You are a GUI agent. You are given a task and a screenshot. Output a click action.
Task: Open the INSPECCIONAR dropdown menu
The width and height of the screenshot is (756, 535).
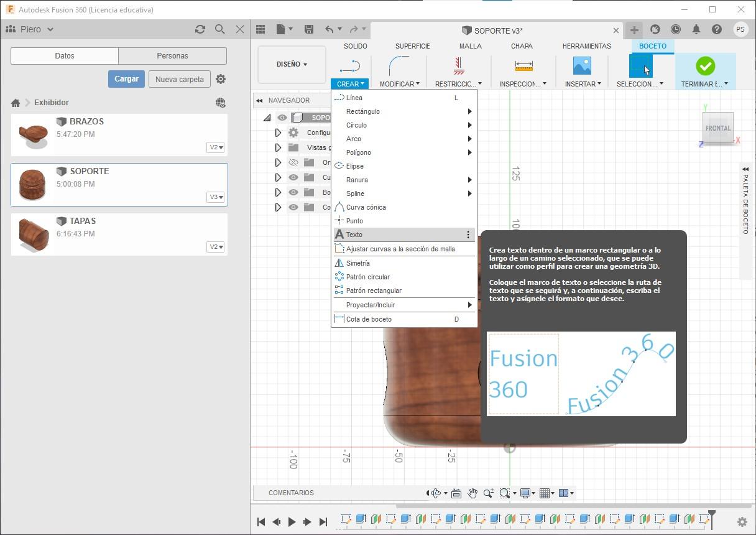tap(523, 84)
